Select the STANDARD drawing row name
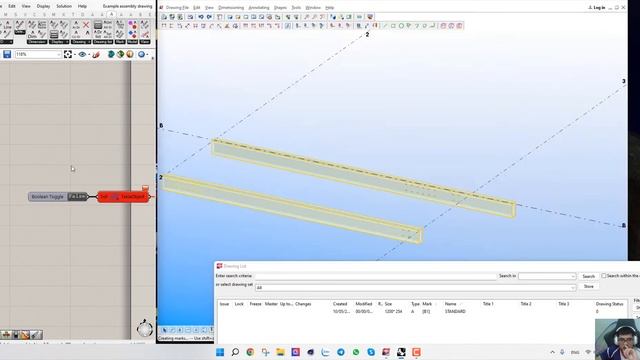Screen dimensions: 640x360 pos(455,311)
